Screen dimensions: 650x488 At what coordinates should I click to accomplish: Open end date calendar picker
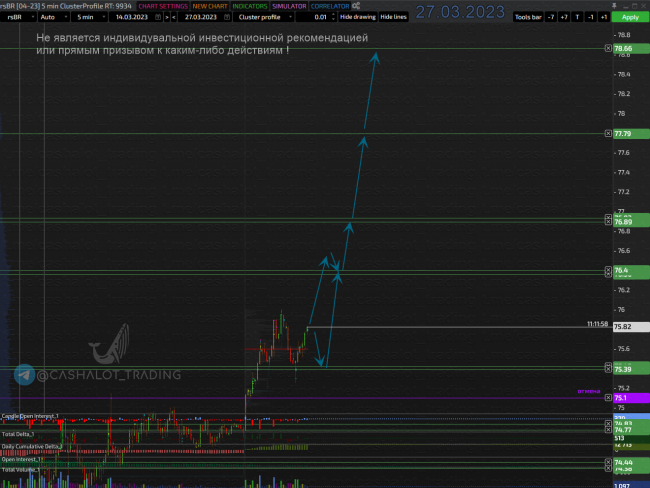[x=226, y=17]
